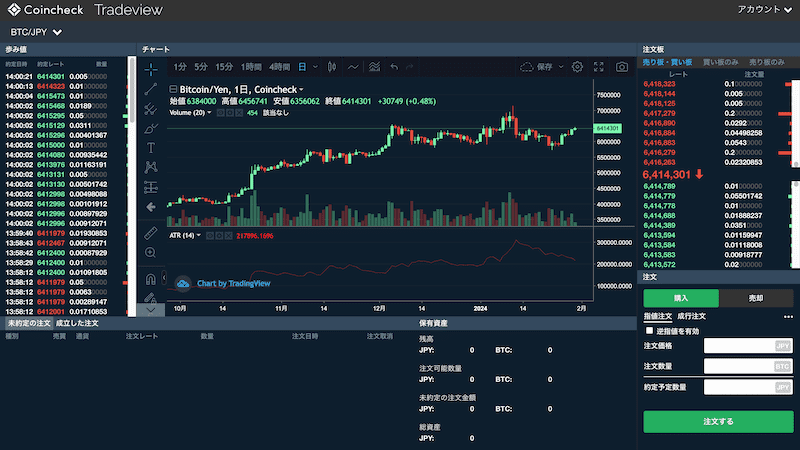
Task: Open the アカウント account dropdown
Action: (764, 9)
